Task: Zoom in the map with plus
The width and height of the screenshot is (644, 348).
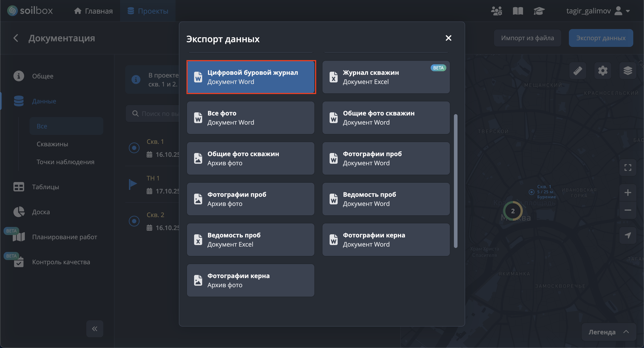Action: coord(627,193)
